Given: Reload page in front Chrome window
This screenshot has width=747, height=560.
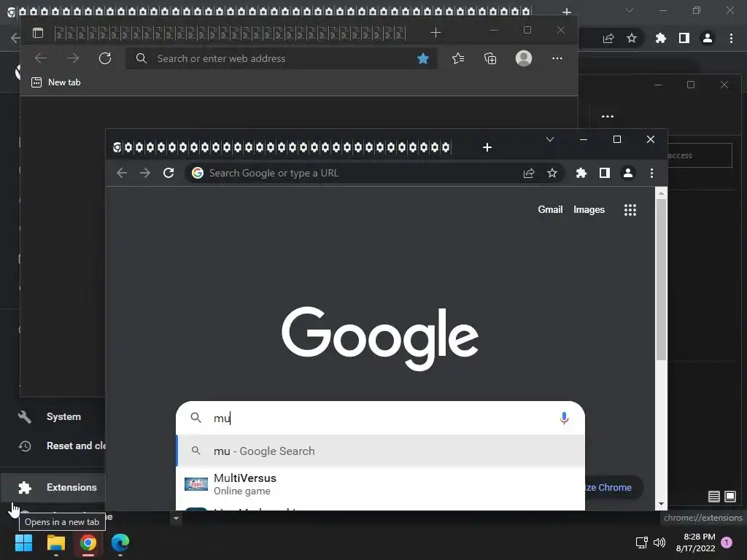Looking at the screenshot, I should point(169,173).
